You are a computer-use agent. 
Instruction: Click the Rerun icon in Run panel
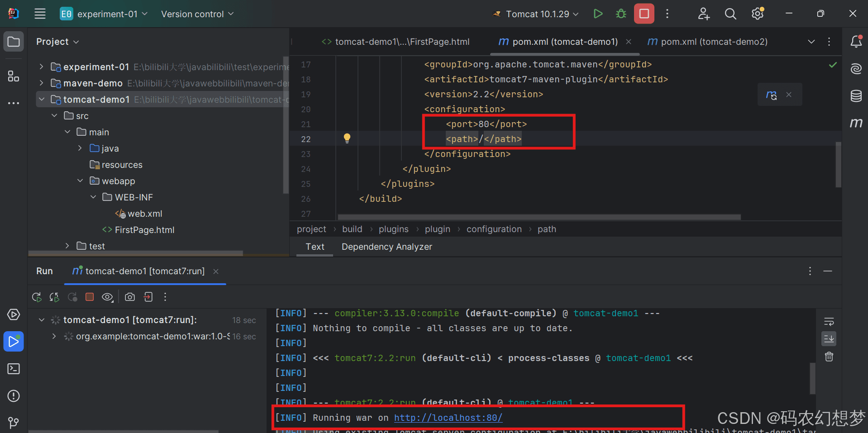37,297
